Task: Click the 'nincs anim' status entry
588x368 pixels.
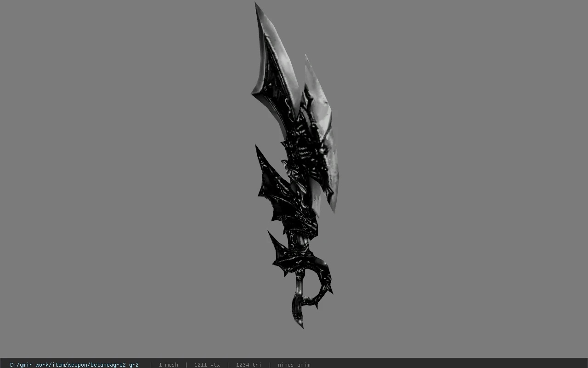Action: 294,365
